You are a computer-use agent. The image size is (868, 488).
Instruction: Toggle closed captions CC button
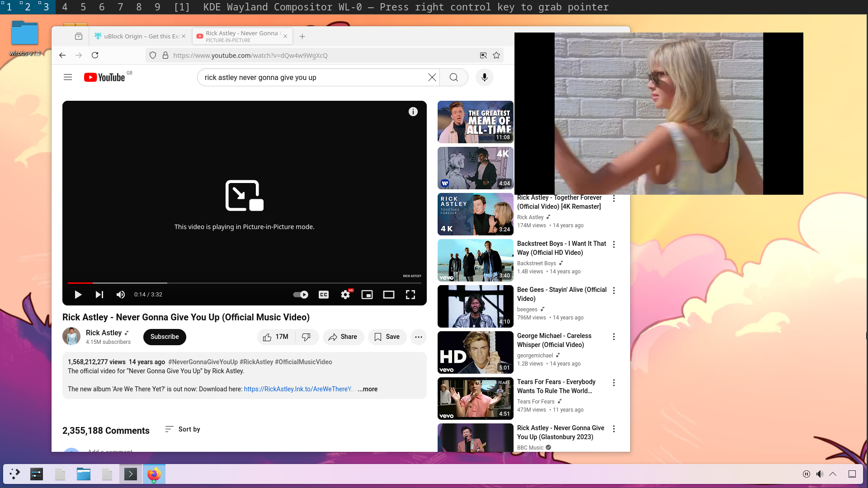click(324, 295)
